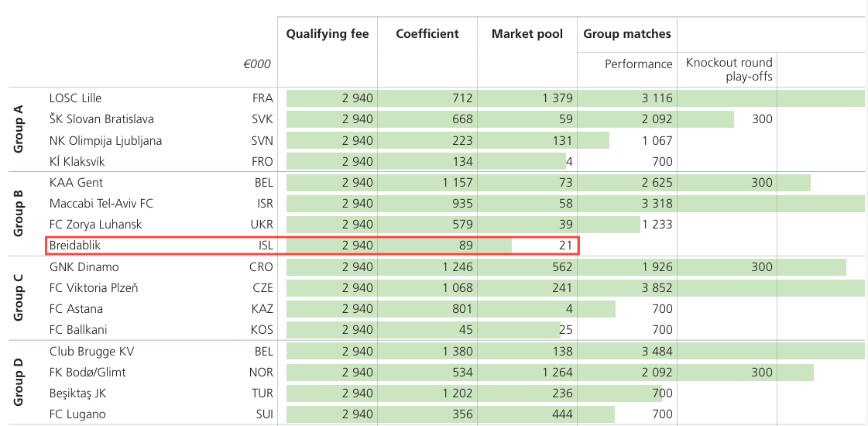Click the ŠK Slovan Bratislava club name
This screenshot has width=868, height=426.
(102, 119)
